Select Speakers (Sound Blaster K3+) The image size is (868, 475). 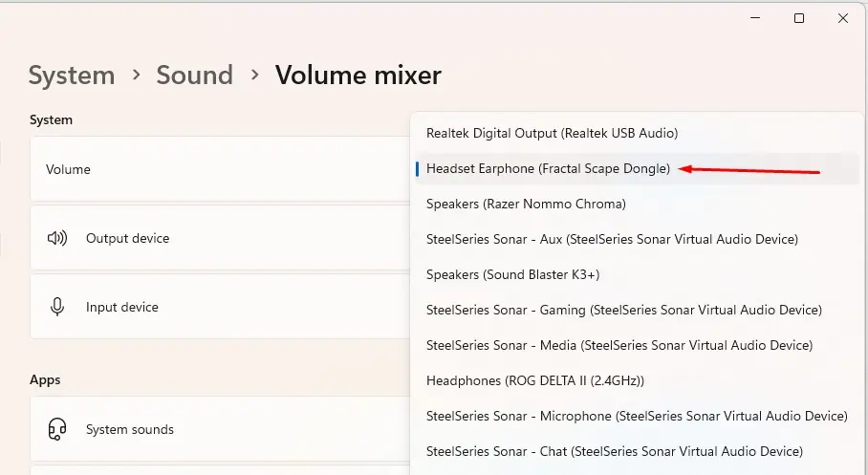pos(637,275)
